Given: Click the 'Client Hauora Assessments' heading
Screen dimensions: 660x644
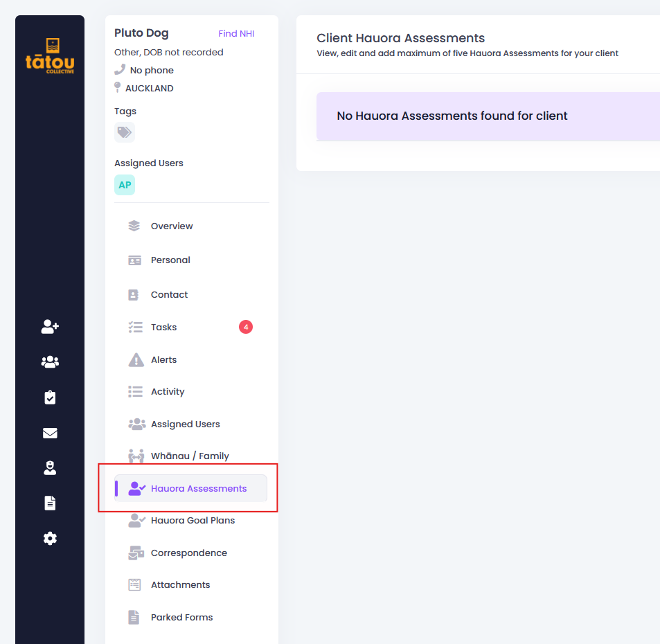Looking at the screenshot, I should pos(401,38).
